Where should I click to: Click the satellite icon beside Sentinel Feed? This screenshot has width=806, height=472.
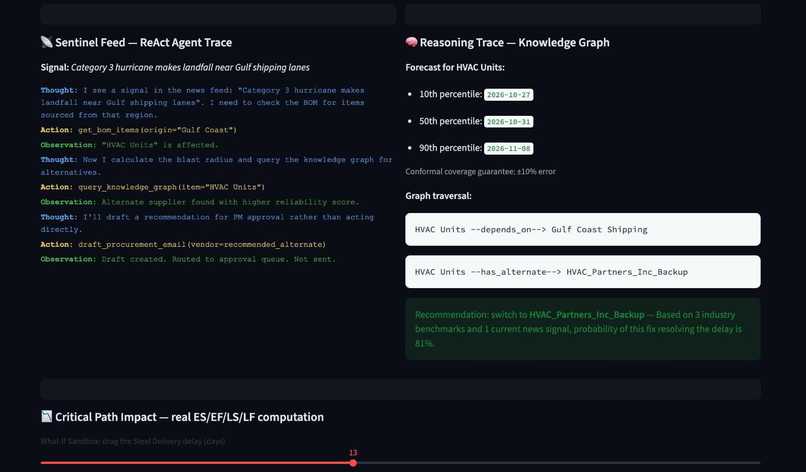(x=46, y=42)
